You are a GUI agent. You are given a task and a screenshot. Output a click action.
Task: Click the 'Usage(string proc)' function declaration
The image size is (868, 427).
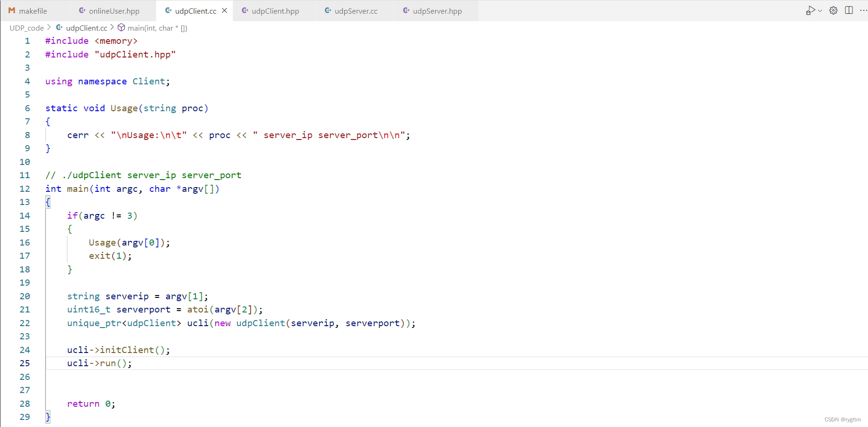159,108
